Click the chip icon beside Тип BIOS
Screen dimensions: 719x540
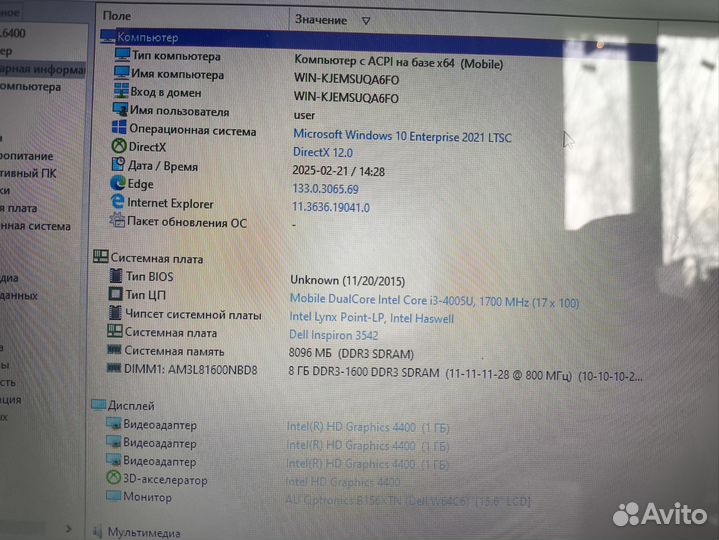click(x=114, y=277)
